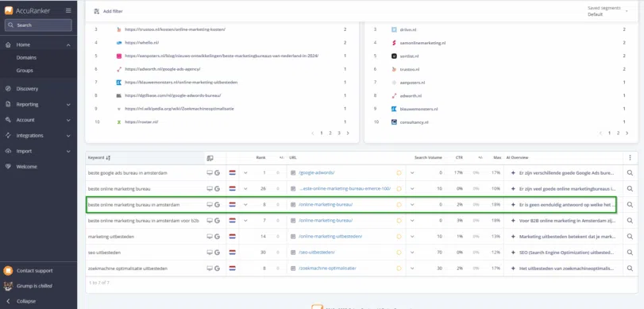Expand the beste google ads bureau in amsterdam row
This screenshot has width=644, height=309.
pyautogui.click(x=245, y=173)
